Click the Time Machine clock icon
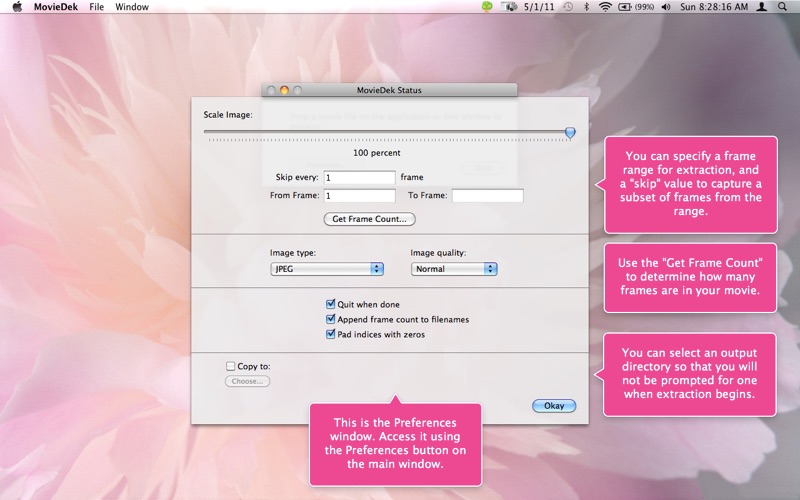Screen dimensions: 800x500 pos(567,7)
